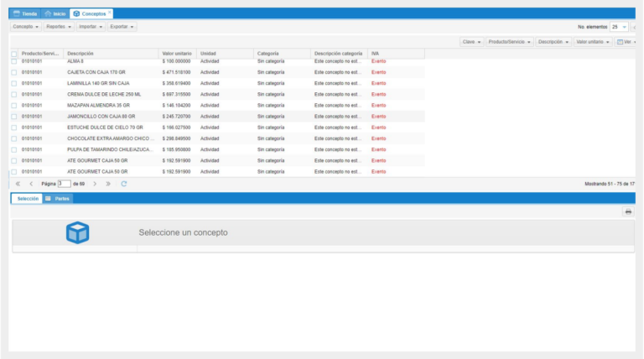
Task: Open the Partes tab
Action: 58,198
